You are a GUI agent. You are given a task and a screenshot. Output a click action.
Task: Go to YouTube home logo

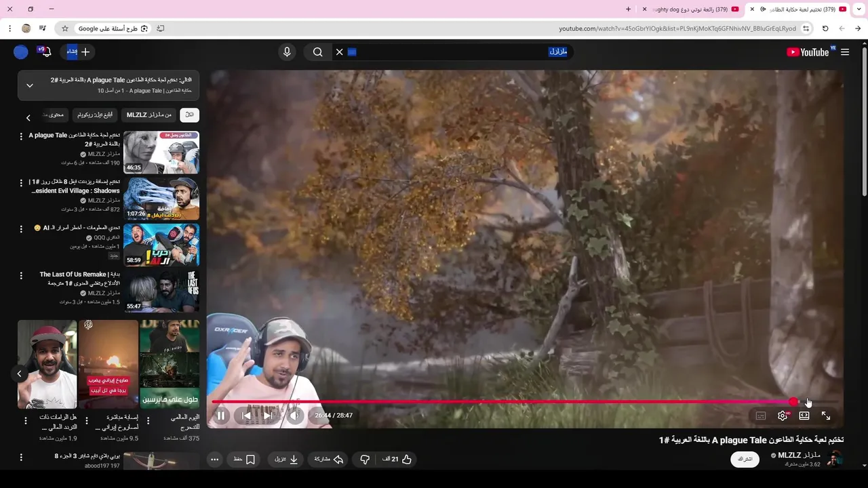click(x=808, y=52)
